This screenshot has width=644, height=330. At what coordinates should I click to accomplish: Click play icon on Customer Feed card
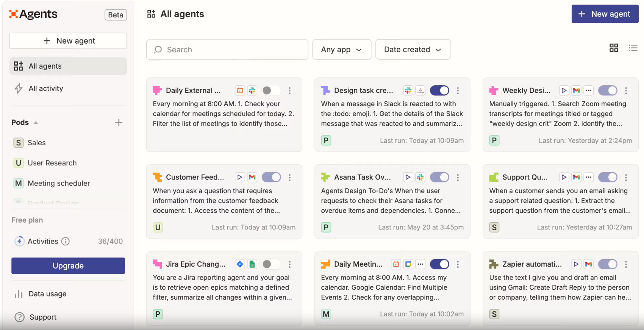coord(240,177)
